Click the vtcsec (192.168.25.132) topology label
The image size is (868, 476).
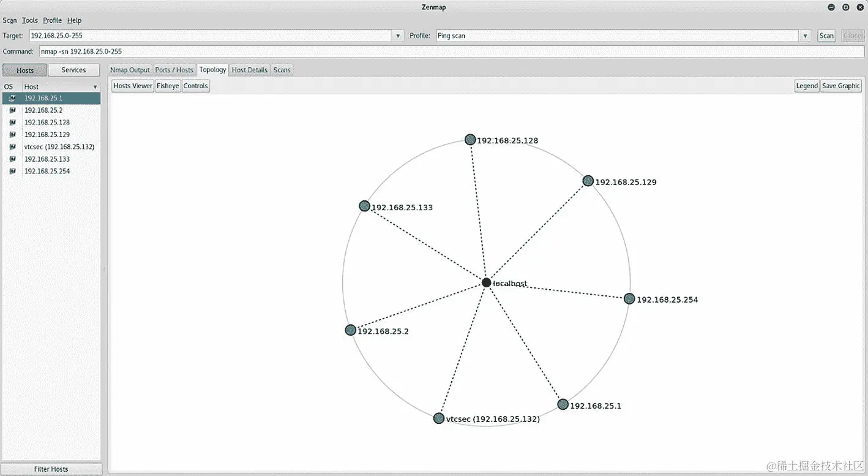(493, 420)
